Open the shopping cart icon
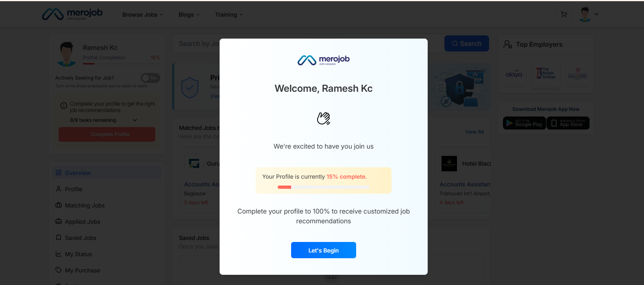The height and width of the screenshot is (285, 644). tap(564, 15)
